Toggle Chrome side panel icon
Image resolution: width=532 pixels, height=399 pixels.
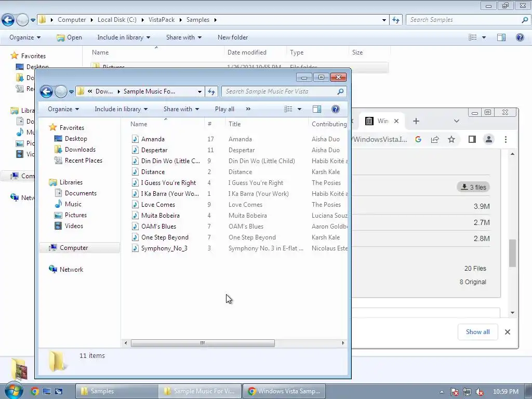[x=472, y=139]
